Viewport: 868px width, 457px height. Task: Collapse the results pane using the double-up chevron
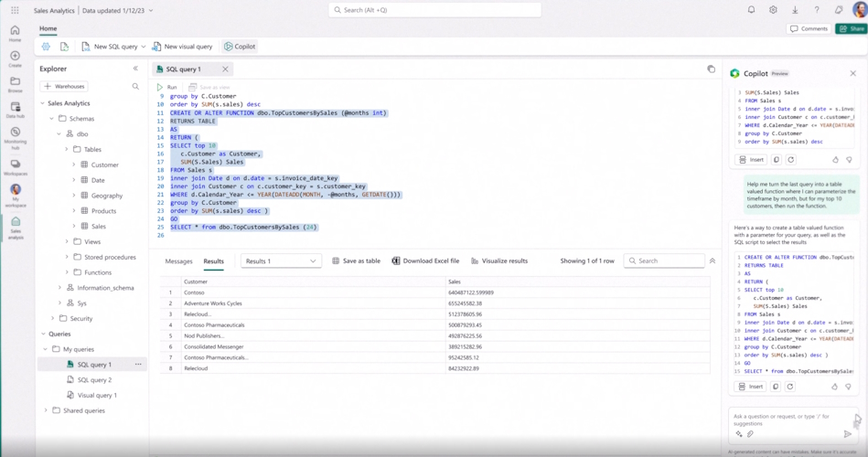[x=713, y=261]
